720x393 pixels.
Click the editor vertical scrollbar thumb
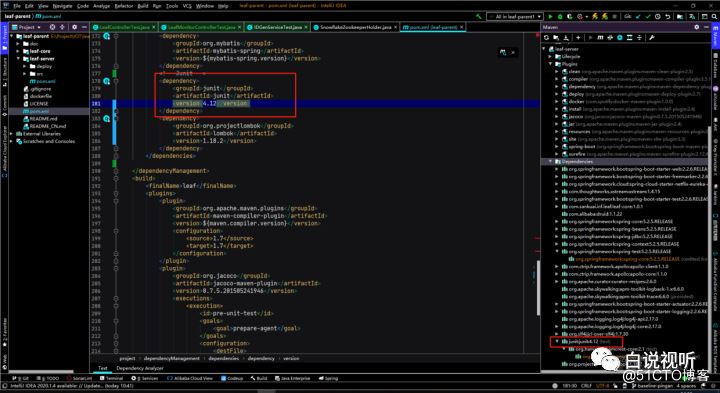click(538, 288)
